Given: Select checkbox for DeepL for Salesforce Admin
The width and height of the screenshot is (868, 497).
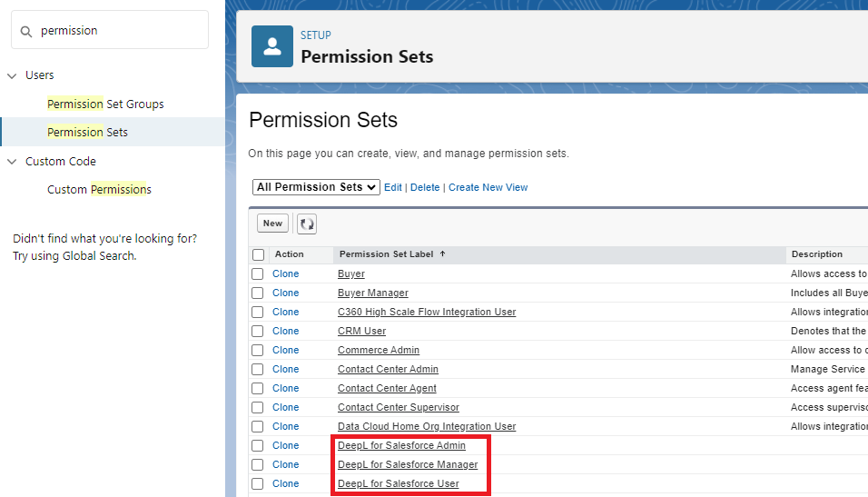Looking at the screenshot, I should 258,446.
